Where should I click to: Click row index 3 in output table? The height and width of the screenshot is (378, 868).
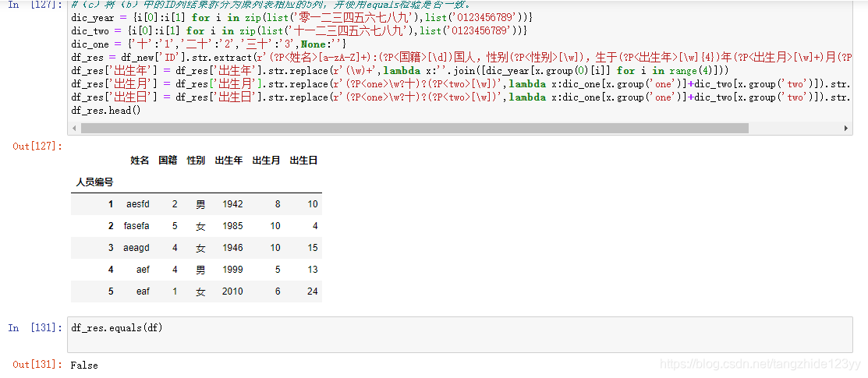[111, 248]
